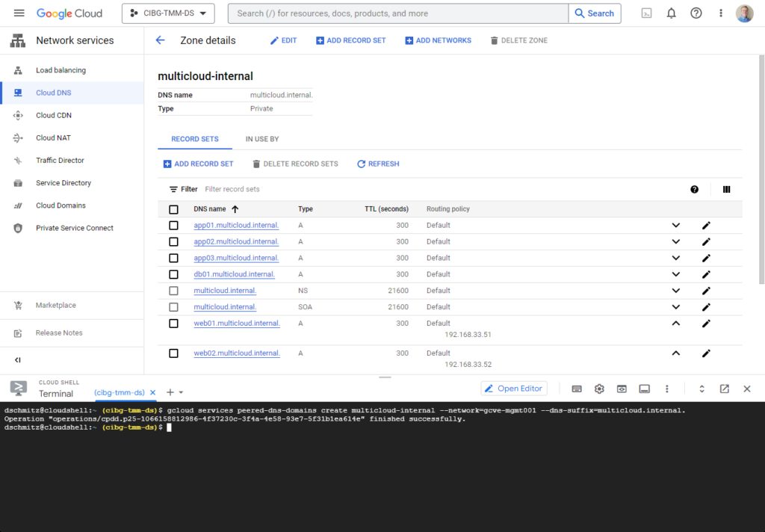Add a new Cloud Shell terminal tab

pyautogui.click(x=170, y=392)
